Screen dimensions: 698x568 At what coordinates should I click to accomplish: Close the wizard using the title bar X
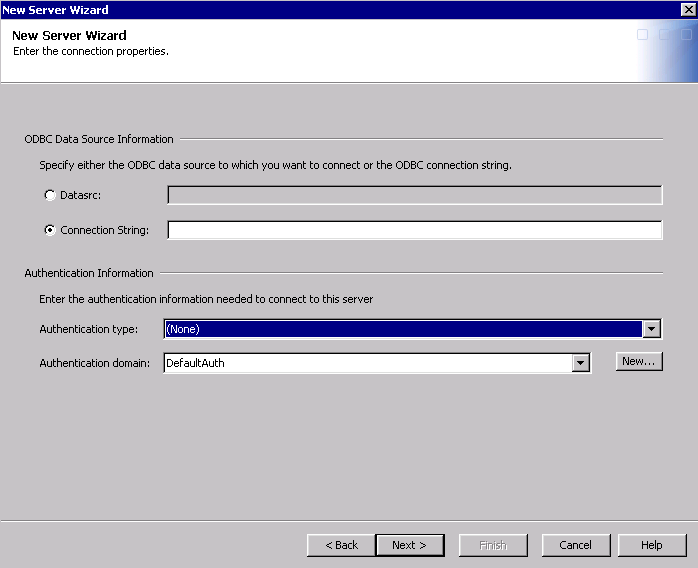point(687,10)
